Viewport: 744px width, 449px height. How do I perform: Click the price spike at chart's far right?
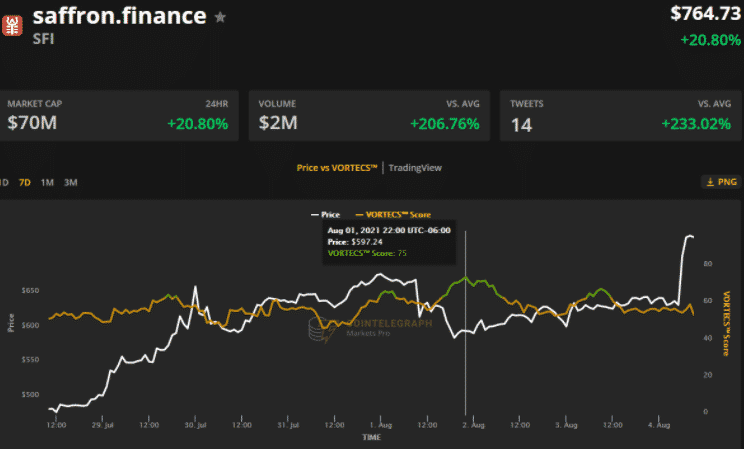coord(688,237)
